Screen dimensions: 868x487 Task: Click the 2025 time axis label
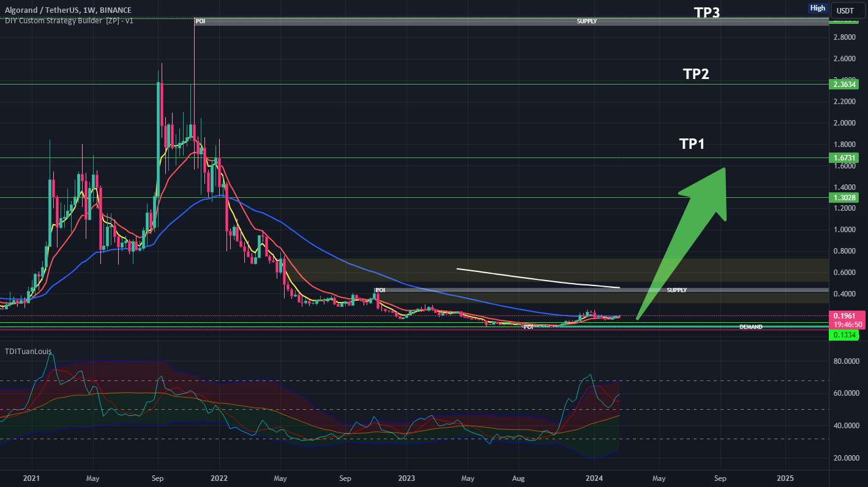click(x=785, y=478)
